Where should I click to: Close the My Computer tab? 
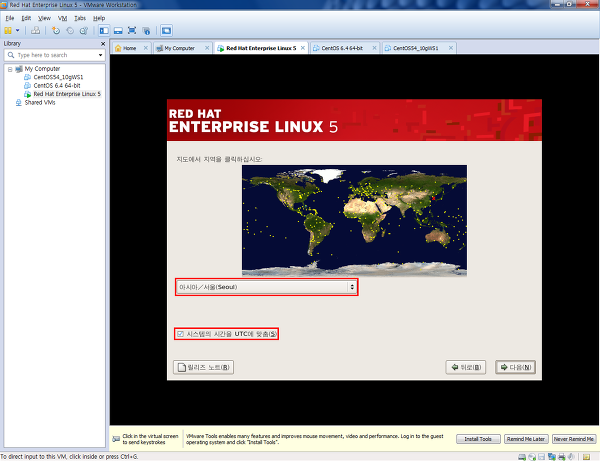point(207,48)
